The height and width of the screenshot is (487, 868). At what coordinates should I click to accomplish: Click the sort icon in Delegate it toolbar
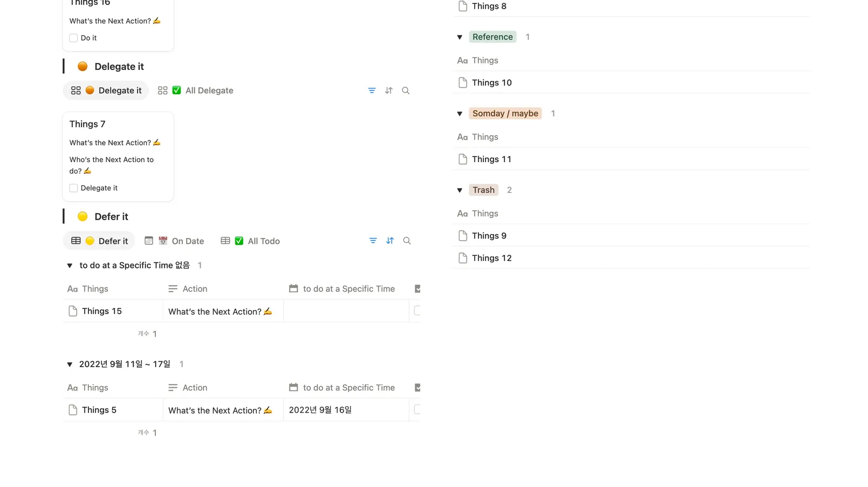click(x=389, y=91)
